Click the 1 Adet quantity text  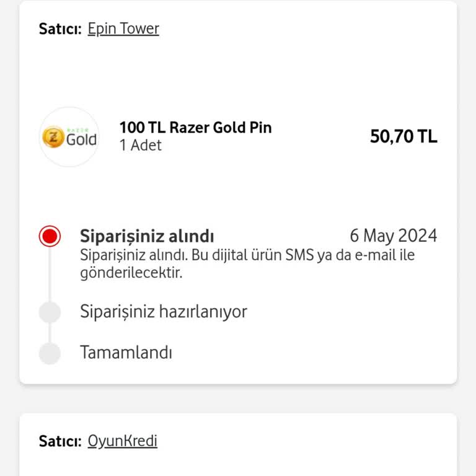point(141,145)
